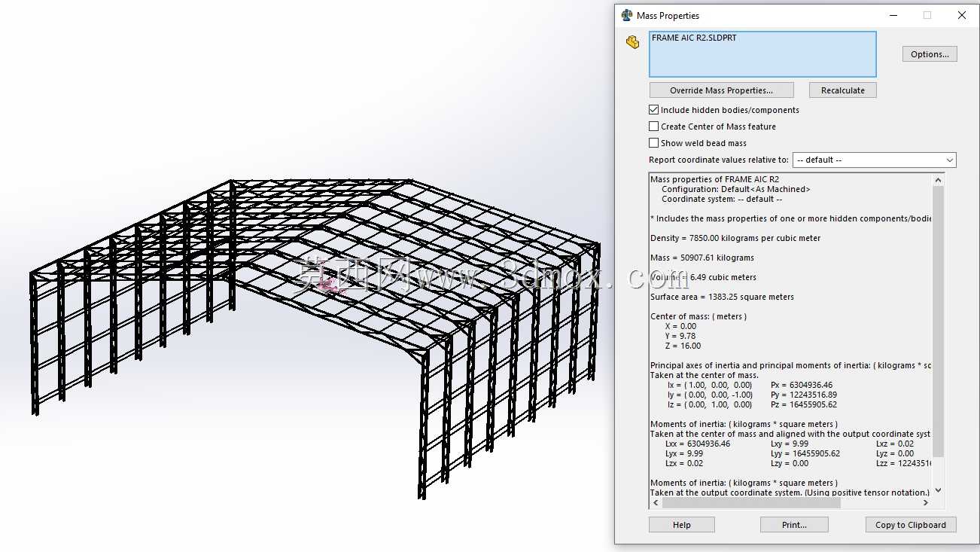Click the 'Y = 9.78' value

pos(680,336)
